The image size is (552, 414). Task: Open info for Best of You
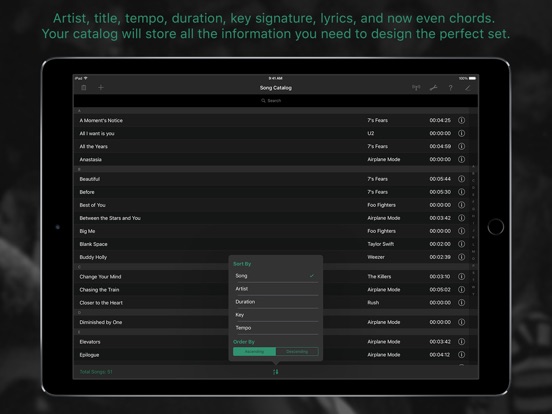462,205
